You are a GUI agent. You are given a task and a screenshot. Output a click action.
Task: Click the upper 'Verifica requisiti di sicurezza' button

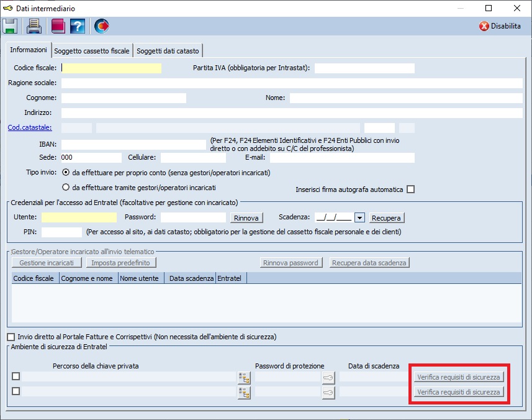(x=458, y=377)
